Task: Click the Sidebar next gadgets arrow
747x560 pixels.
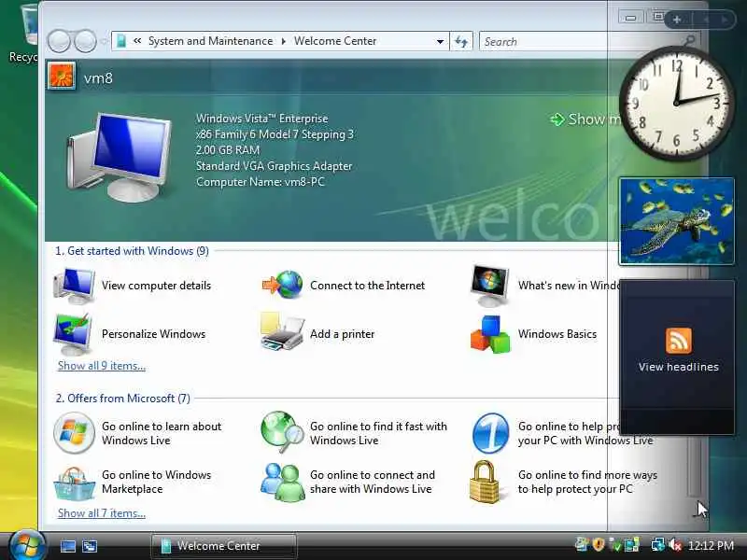Action: click(x=725, y=20)
